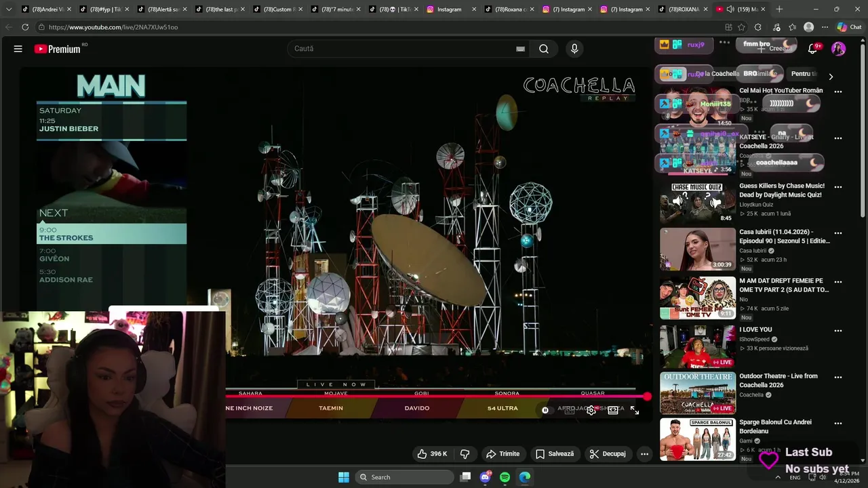Switch player to theater mode
This screenshot has height=488, width=868.
pos(613,410)
